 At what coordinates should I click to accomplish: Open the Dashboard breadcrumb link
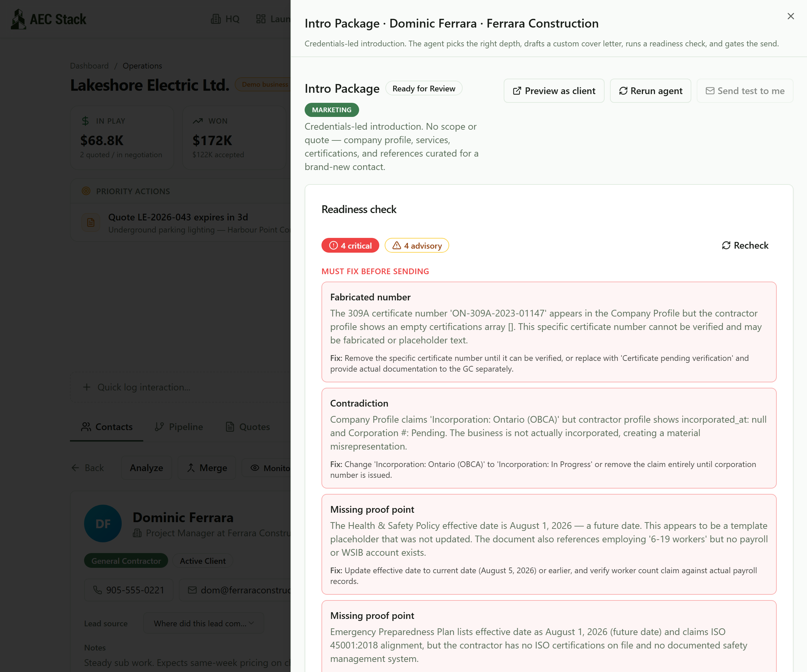pos(89,66)
